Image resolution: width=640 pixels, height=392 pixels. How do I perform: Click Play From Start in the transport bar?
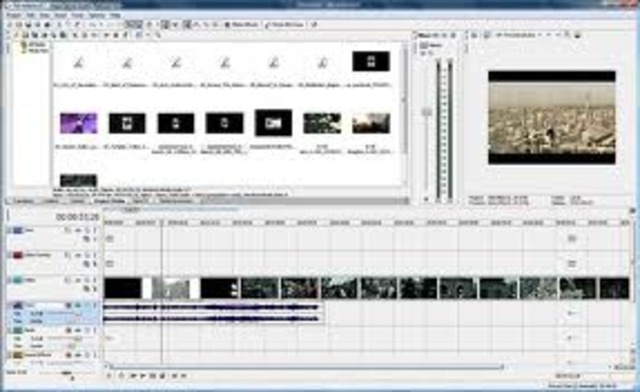point(133,376)
